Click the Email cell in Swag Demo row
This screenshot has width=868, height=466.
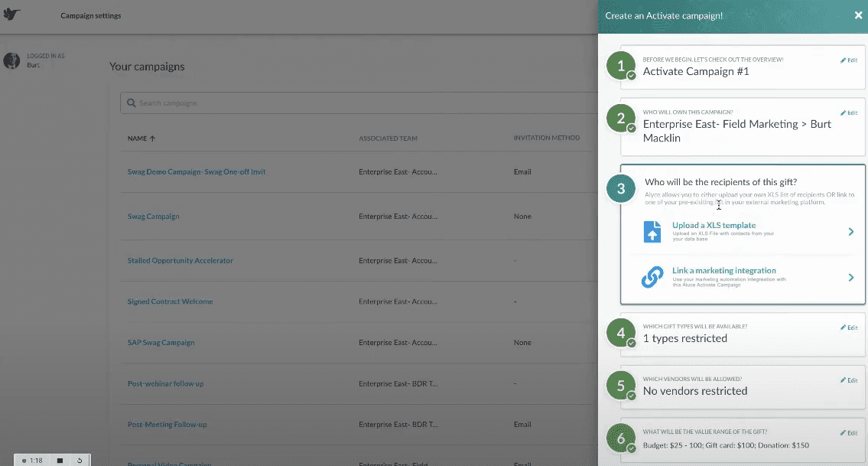click(x=522, y=171)
